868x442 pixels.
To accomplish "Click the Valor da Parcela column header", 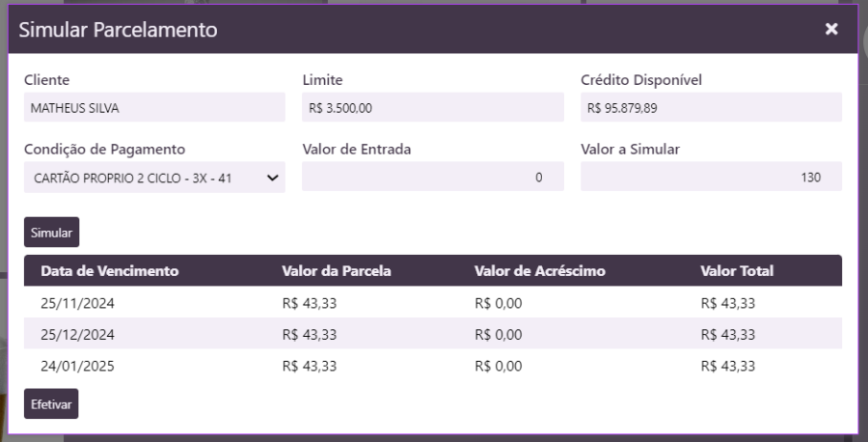I will [336, 271].
